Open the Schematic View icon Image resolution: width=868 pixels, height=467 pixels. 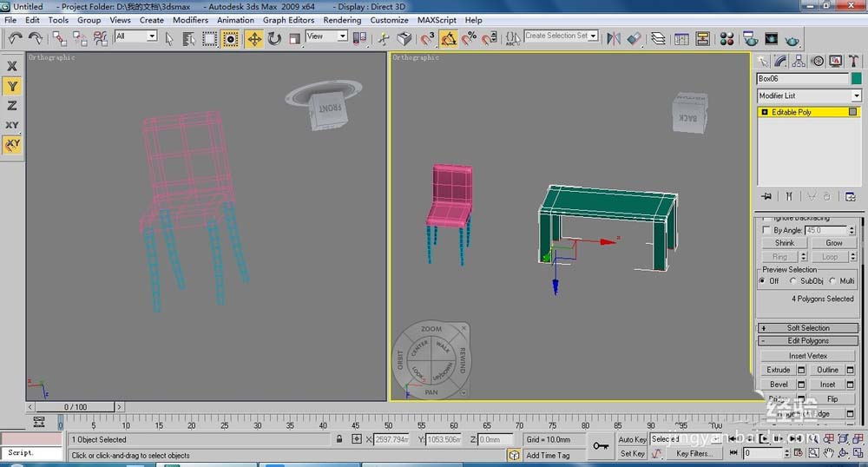pos(703,38)
